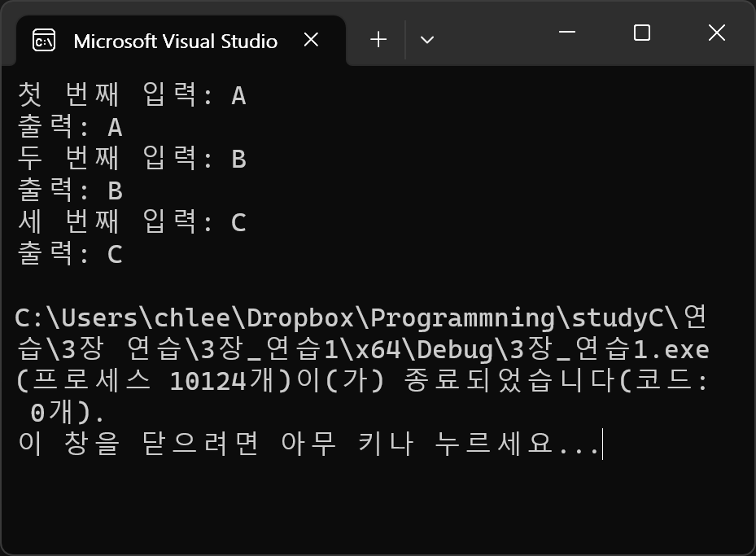Click the line '첫 번째 입력: A'

pyautogui.click(x=132, y=94)
